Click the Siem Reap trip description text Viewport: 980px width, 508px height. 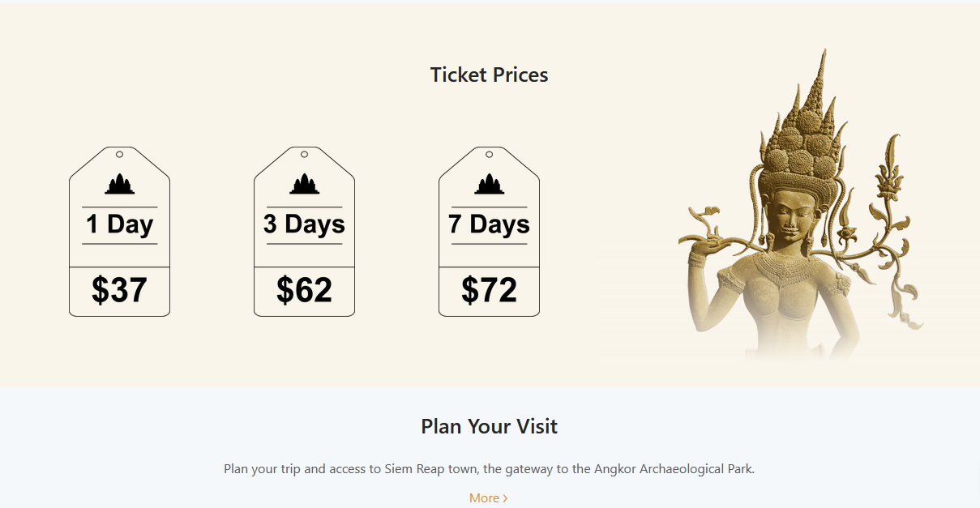(489, 469)
